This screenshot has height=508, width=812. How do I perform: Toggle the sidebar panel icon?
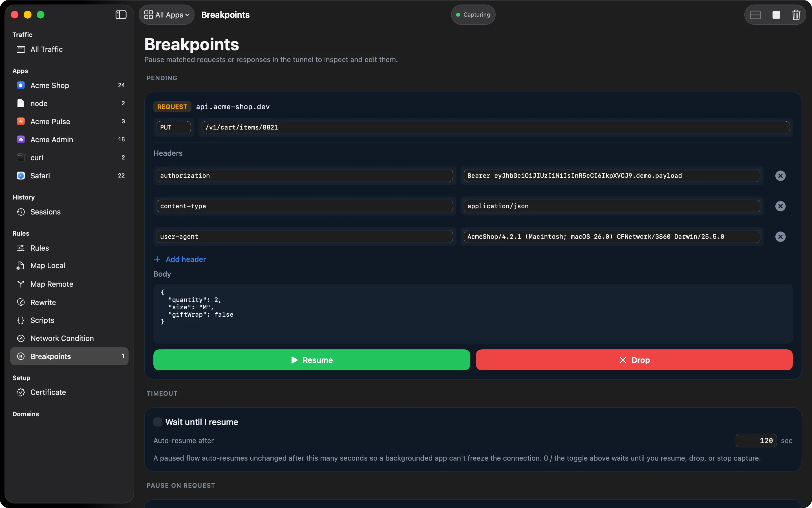pyautogui.click(x=121, y=15)
